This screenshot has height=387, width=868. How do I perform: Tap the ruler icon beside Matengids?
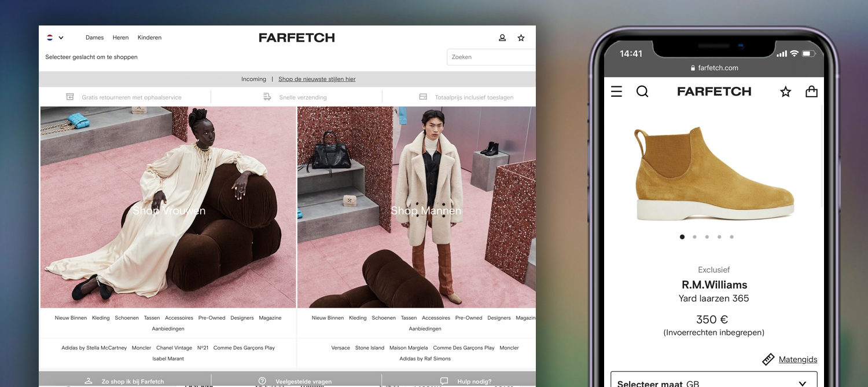click(768, 359)
